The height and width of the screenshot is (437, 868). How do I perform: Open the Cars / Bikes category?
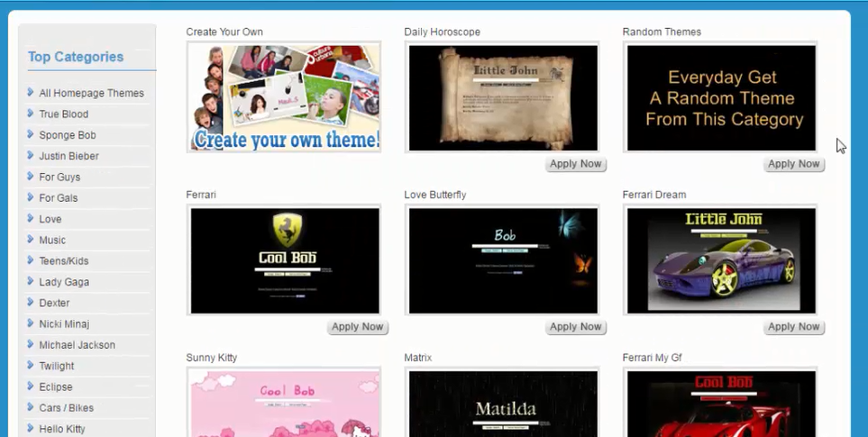click(67, 408)
